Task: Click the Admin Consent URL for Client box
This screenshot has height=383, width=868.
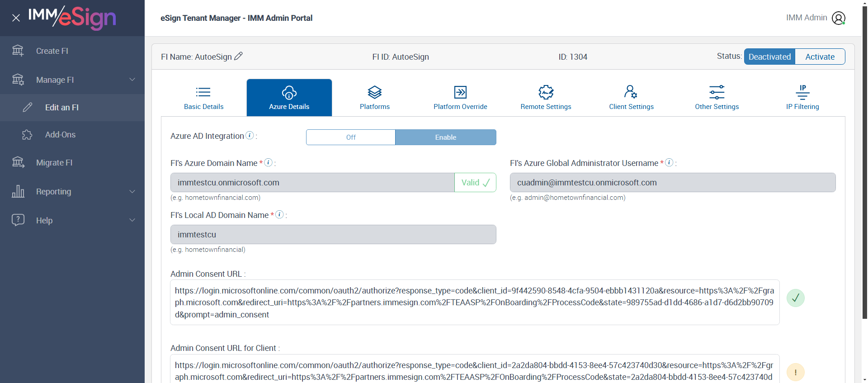Action: point(475,369)
